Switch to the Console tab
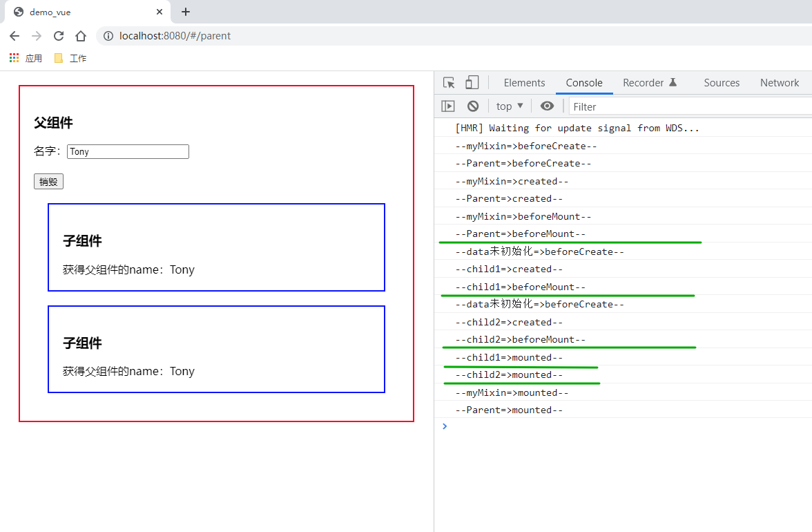The width and height of the screenshot is (812, 532). pos(584,83)
